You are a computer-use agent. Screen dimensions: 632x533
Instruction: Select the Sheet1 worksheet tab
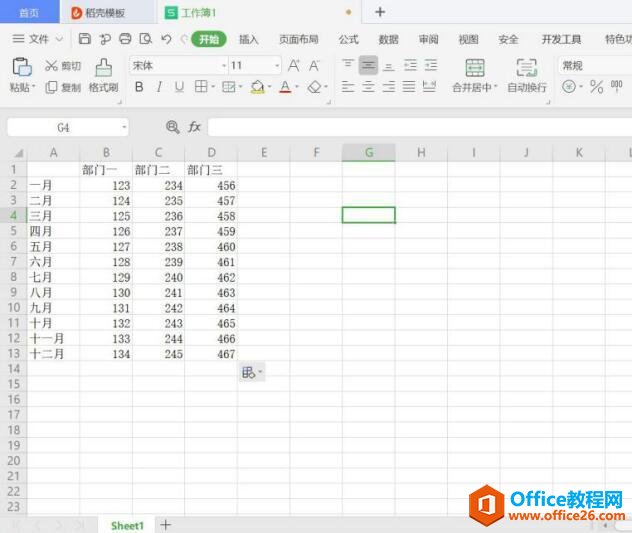127,525
